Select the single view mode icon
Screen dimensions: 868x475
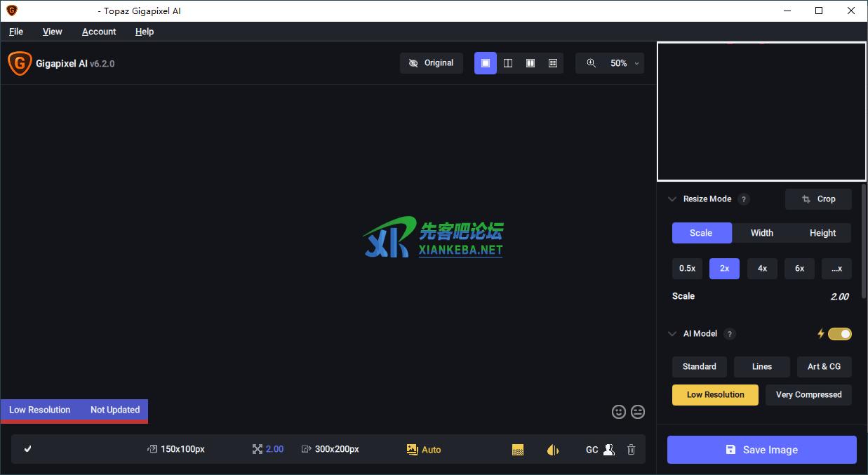tap(485, 62)
